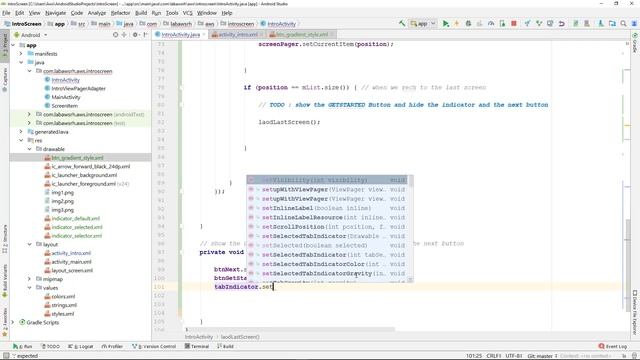
Task: Open the Terminal tool window
Action: point(197,346)
